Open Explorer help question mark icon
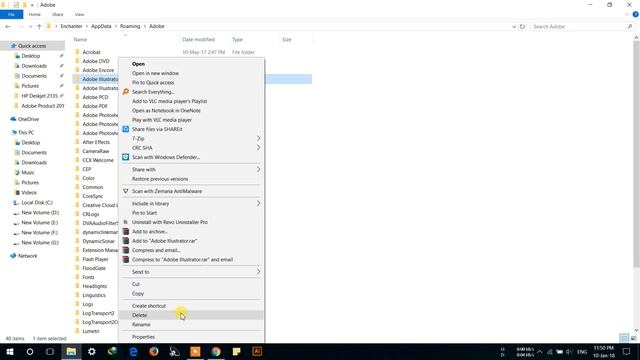This screenshot has width=640, height=360. tap(636, 14)
